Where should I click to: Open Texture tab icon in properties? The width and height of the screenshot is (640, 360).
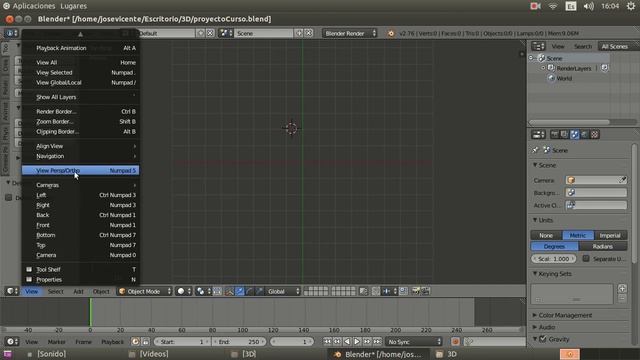click(x=595, y=135)
